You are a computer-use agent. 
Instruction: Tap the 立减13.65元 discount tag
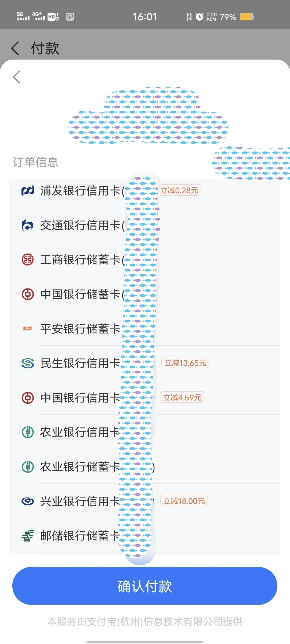(x=185, y=363)
